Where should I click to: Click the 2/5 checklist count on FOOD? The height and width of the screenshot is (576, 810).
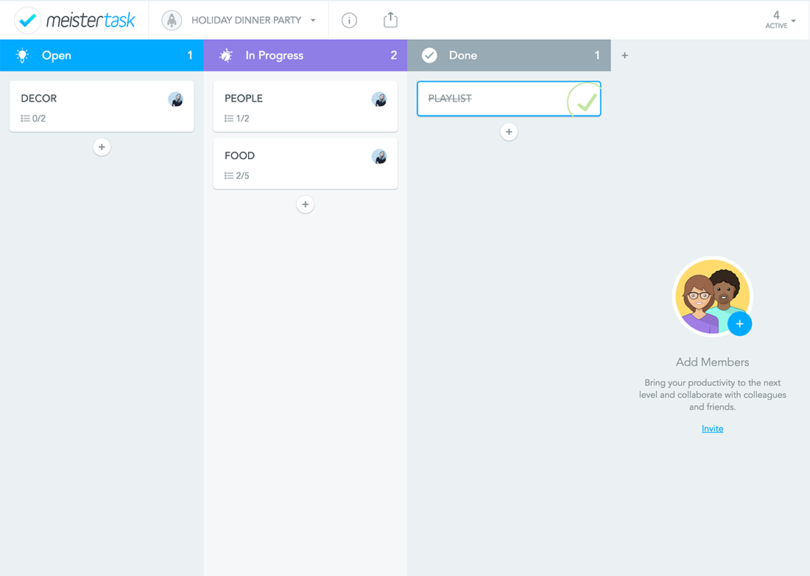pyautogui.click(x=237, y=176)
